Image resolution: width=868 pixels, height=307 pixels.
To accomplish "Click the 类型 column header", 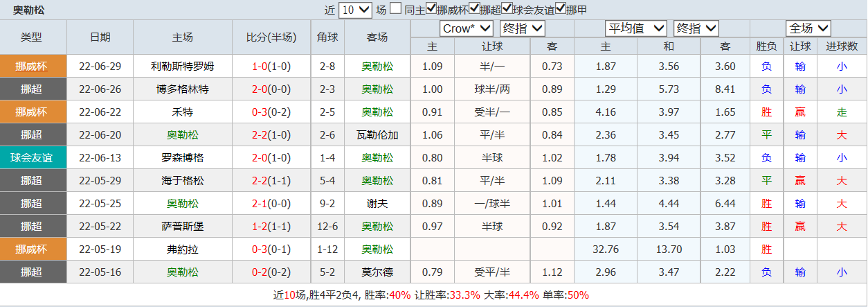I will (x=31, y=37).
